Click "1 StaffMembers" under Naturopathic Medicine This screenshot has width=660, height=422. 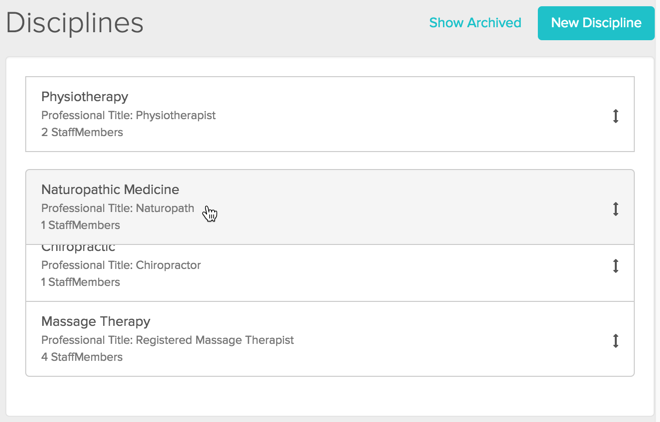pos(80,225)
